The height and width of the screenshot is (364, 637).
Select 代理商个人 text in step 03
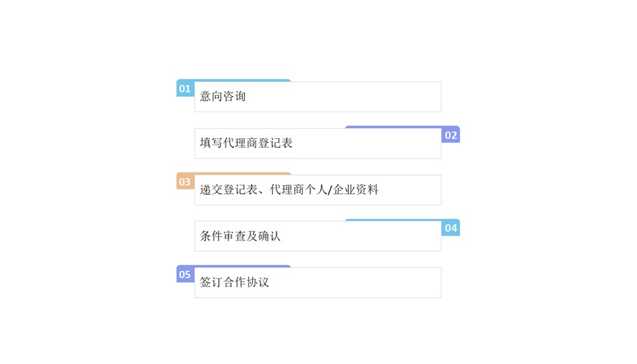tap(299, 190)
